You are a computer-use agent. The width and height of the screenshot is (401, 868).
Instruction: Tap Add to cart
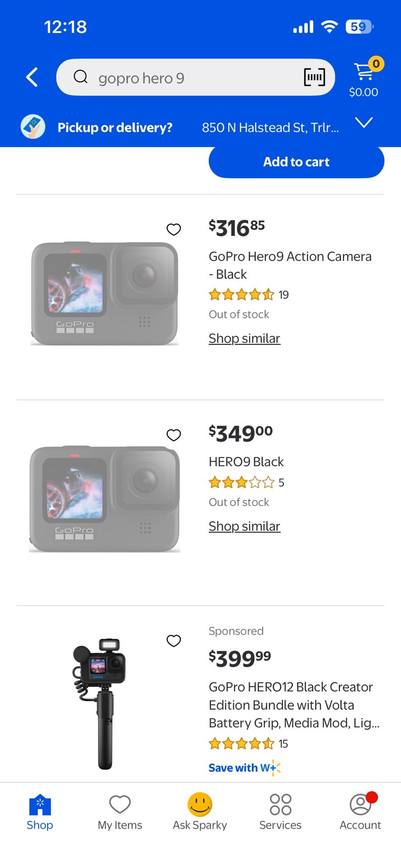[x=296, y=161]
